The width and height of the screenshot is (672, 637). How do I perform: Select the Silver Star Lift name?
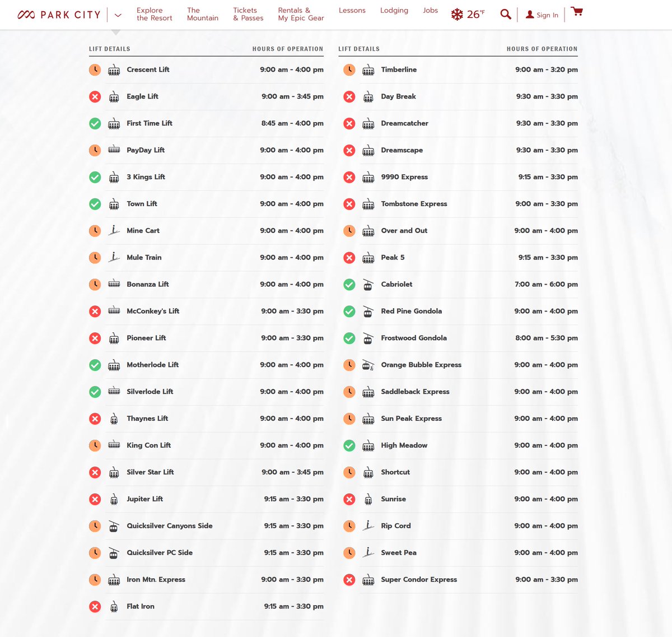coord(151,472)
